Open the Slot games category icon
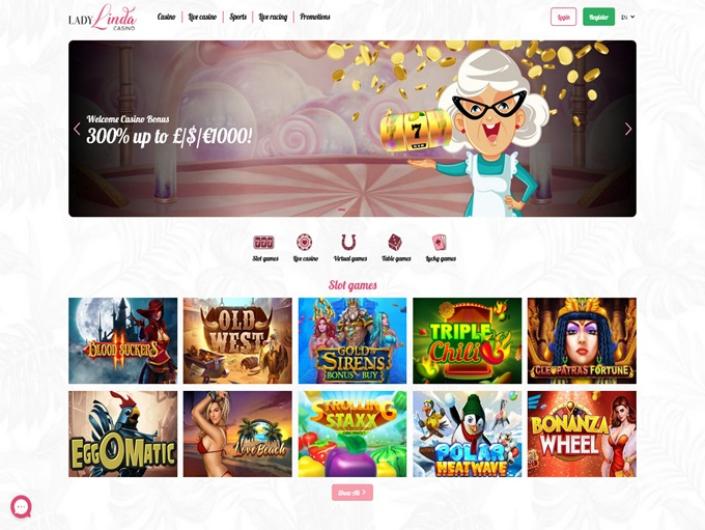 point(264,243)
